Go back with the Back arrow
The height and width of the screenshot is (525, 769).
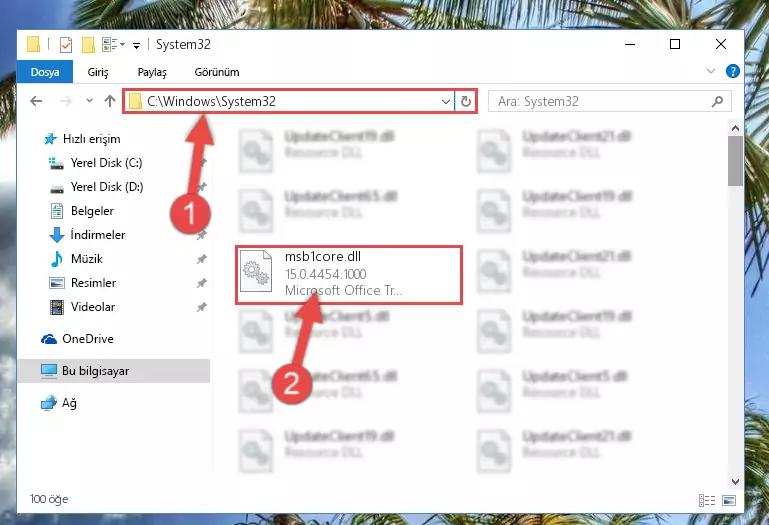(x=36, y=101)
